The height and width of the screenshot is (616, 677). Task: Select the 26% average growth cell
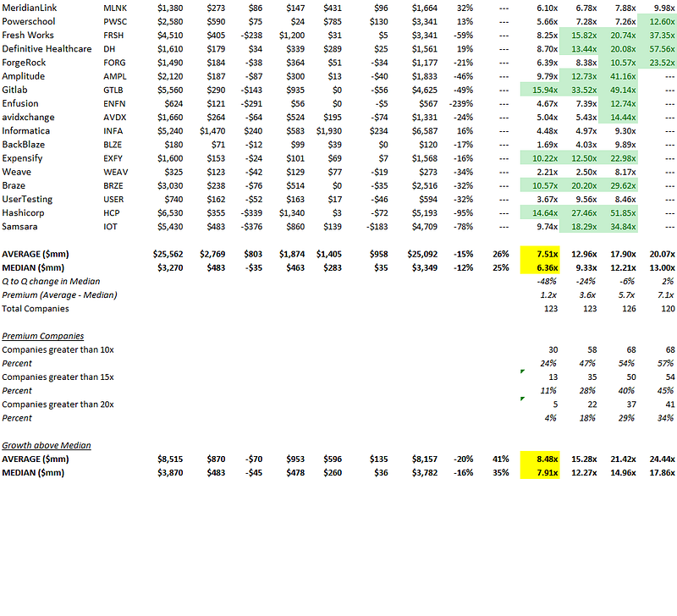(501, 254)
